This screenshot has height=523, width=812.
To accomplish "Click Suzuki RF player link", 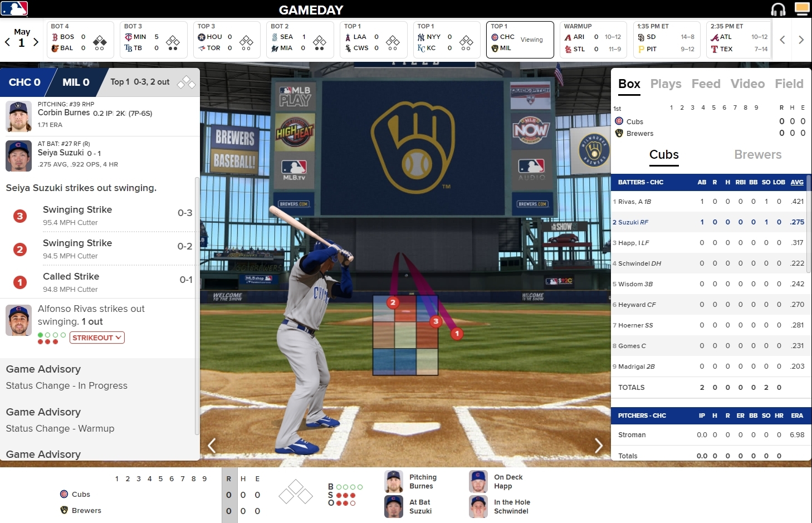I will tap(633, 222).
